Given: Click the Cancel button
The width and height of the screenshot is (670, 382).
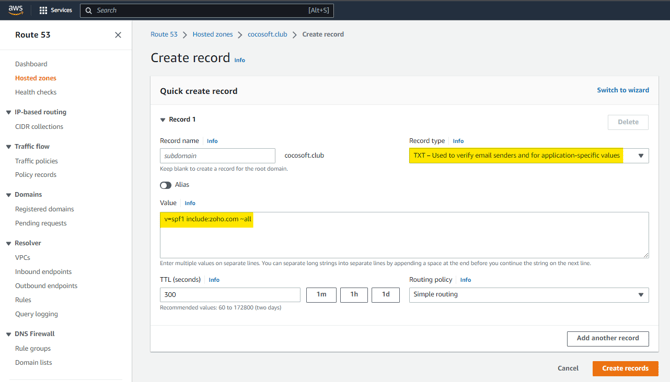Looking at the screenshot, I should pos(568,368).
